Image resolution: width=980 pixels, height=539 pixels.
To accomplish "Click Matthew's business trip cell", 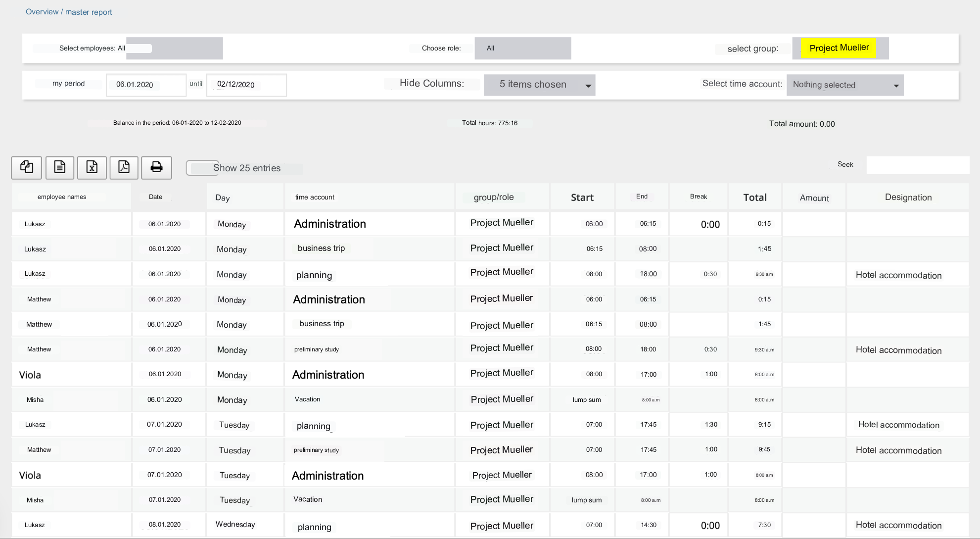I will 322,324.
